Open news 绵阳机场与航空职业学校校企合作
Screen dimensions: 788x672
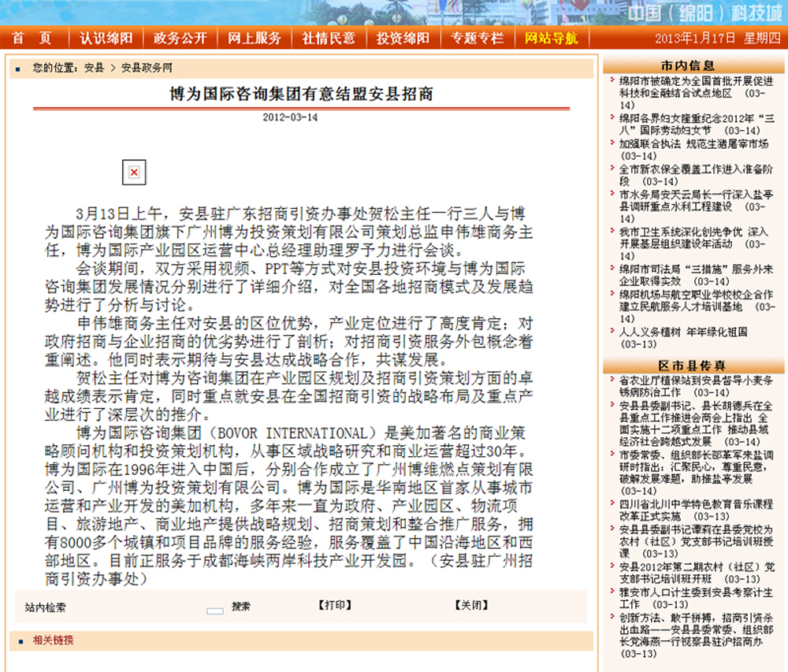tap(696, 306)
